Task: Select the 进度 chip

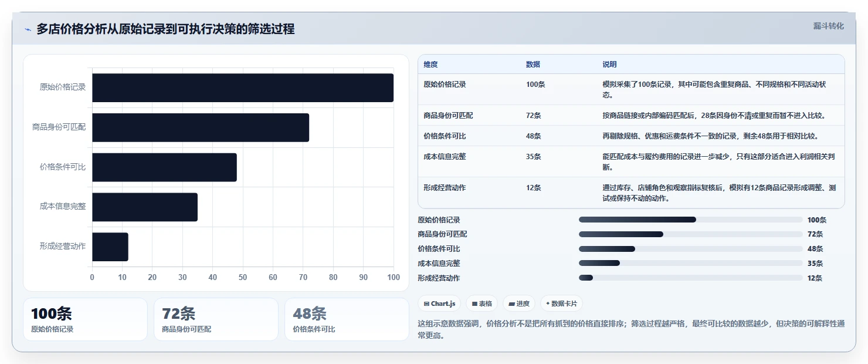Action: coord(519,304)
